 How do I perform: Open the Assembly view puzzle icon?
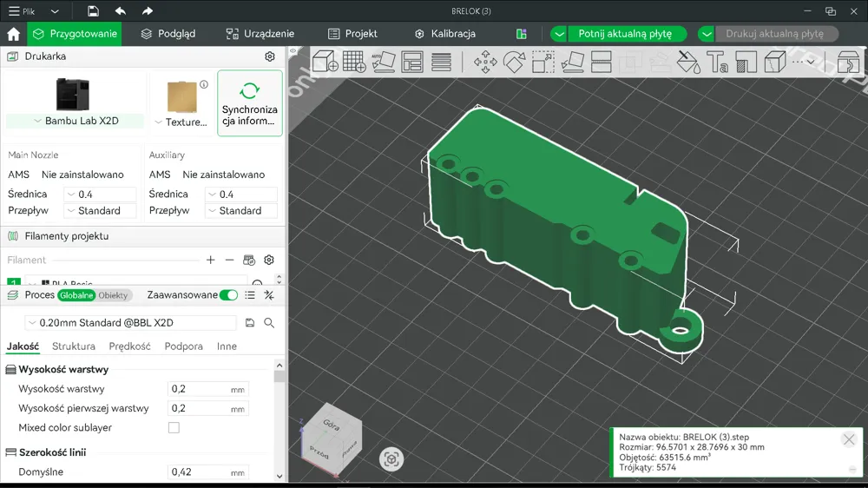[x=847, y=62]
